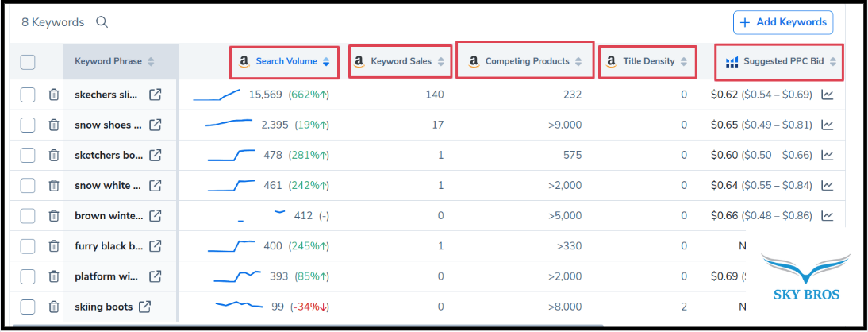Open platform wi... keyword external link icon

[x=156, y=276]
